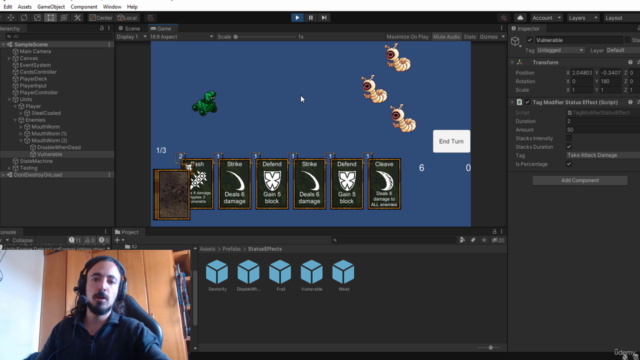Enable Tag Modifier Status Effect script checkbox

tap(527, 102)
